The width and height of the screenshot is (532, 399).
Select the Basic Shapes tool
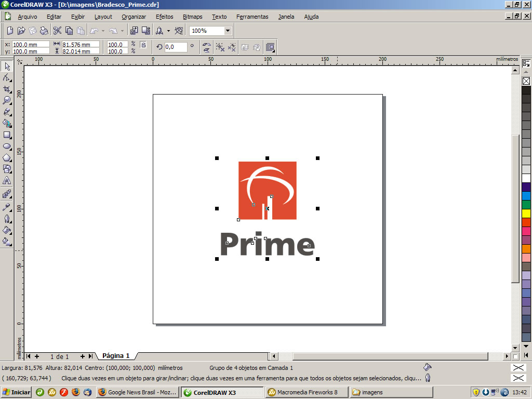7,169
